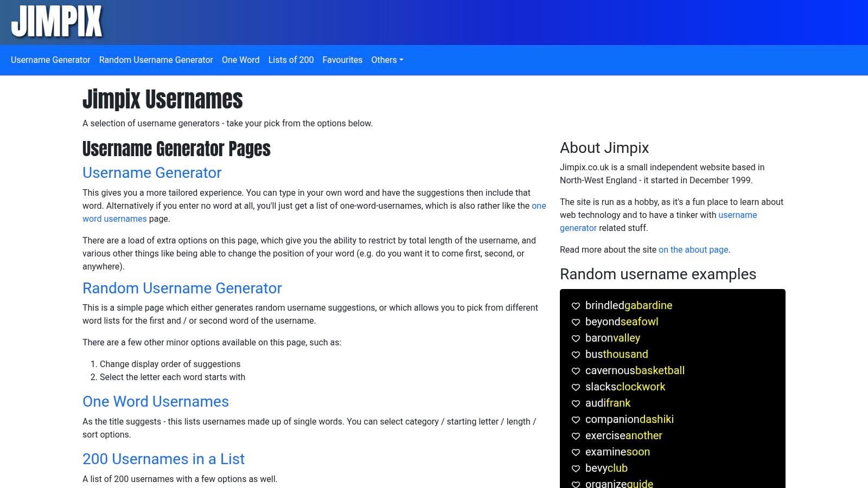
Task: Click the 'Random username examples' heading
Action: [658, 274]
